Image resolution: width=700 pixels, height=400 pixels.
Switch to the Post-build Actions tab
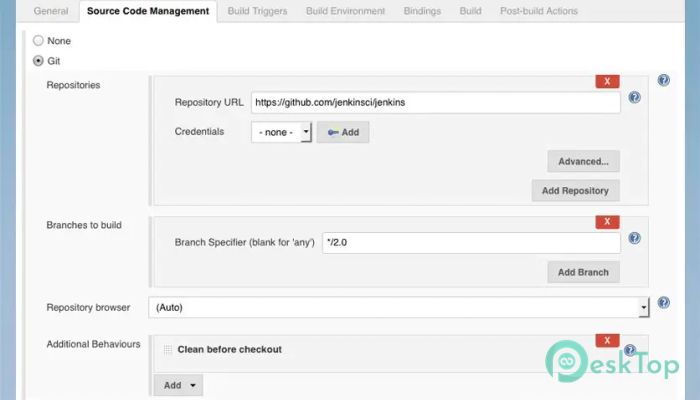point(538,11)
